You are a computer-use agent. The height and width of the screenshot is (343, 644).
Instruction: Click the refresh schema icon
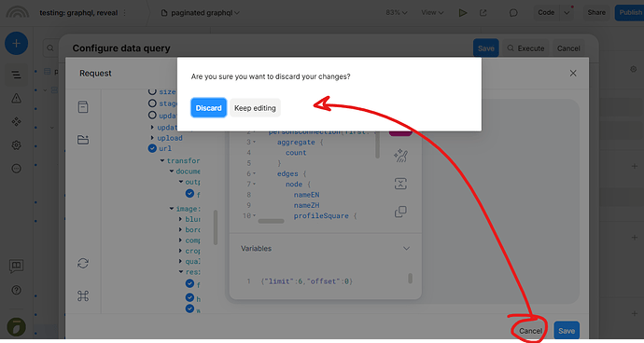[x=83, y=263]
